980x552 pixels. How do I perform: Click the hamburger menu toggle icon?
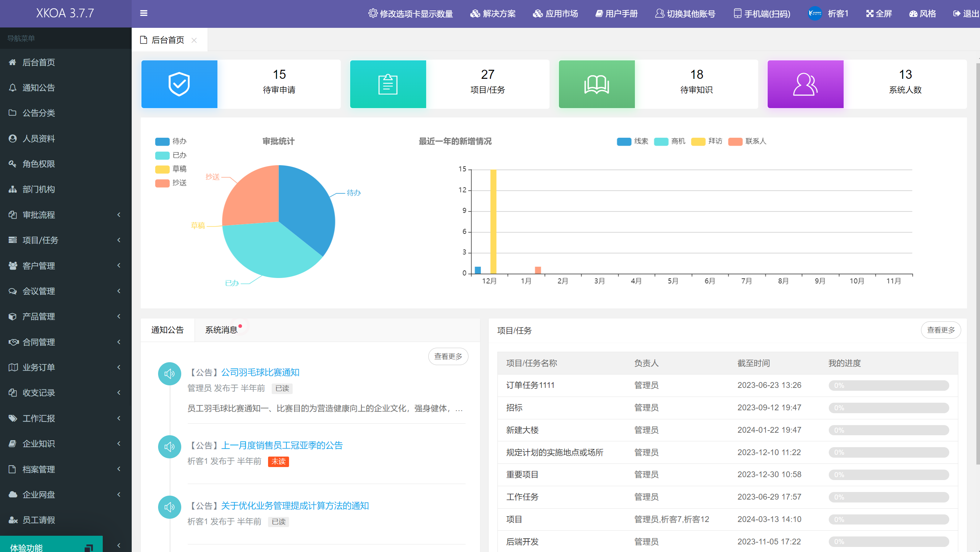[x=143, y=13]
